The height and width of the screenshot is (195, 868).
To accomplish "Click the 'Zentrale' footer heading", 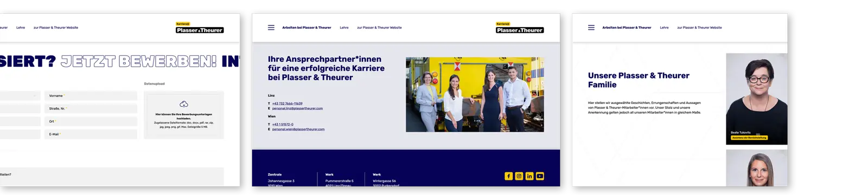I will [x=275, y=174].
